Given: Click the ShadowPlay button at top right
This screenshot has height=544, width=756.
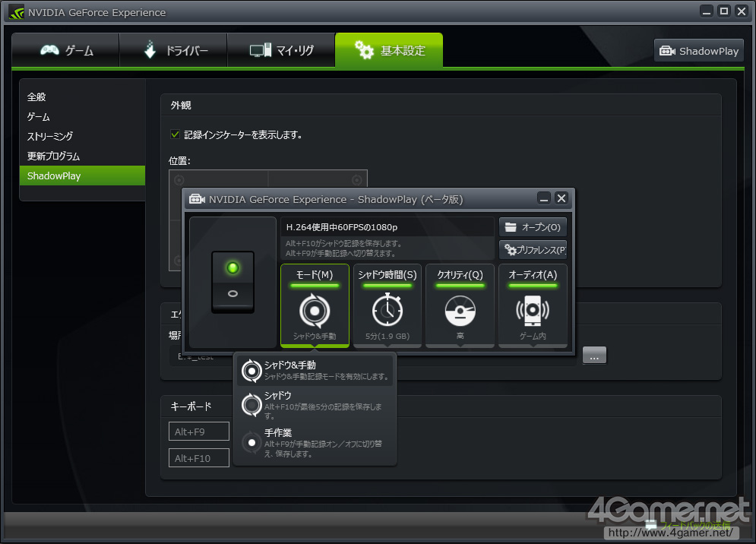Looking at the screenshot, I should coord(698,51).
